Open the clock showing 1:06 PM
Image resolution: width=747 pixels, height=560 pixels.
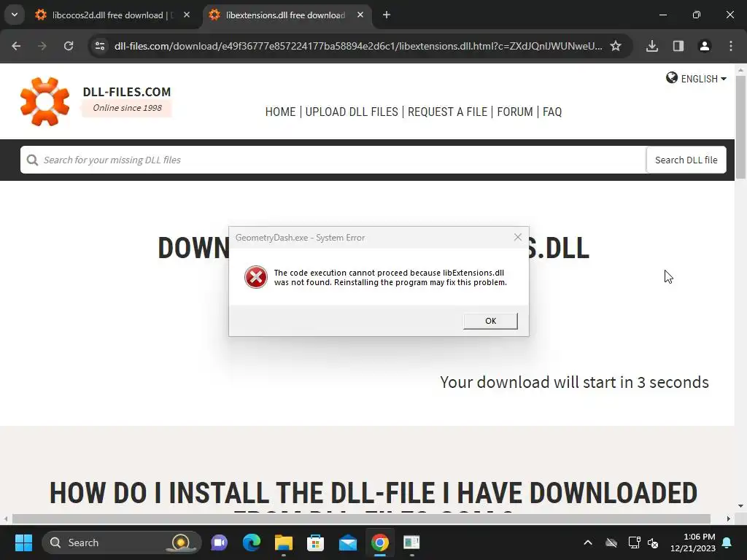693,542
